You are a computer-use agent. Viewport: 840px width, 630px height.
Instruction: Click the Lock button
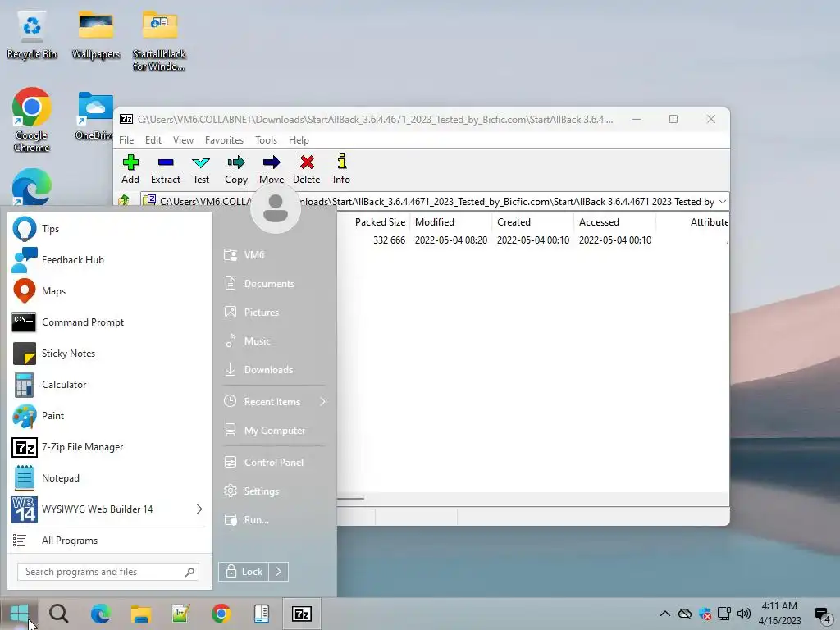tap(244, 572)
